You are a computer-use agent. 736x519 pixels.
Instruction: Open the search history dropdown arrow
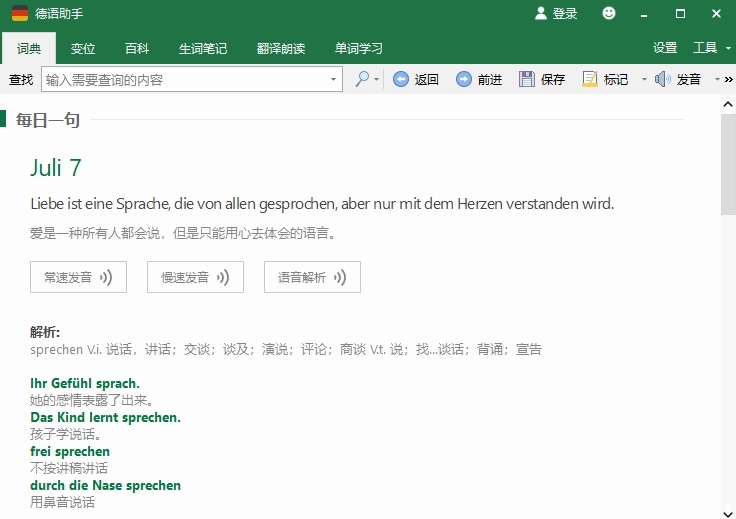click(334, 79)
